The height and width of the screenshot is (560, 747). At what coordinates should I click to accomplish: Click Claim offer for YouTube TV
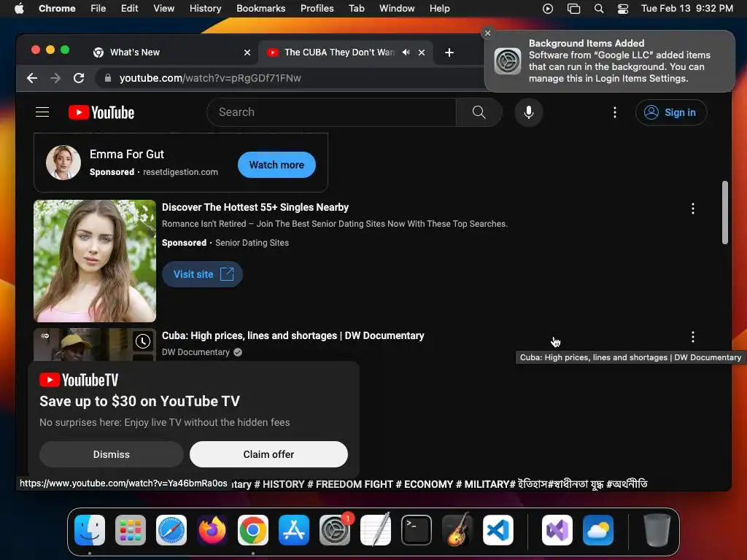[x=268, y=454]
